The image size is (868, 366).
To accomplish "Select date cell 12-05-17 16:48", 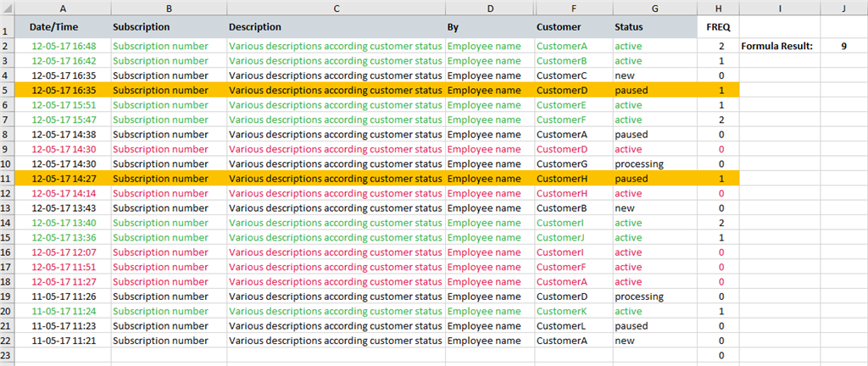I will pyautogui.click(x=63, y=46).
